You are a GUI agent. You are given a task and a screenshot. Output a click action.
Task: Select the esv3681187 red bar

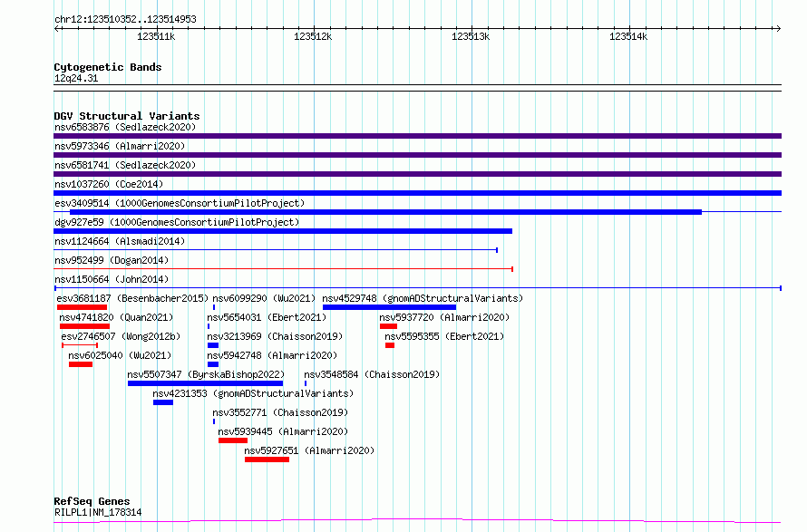click(82, 307)
